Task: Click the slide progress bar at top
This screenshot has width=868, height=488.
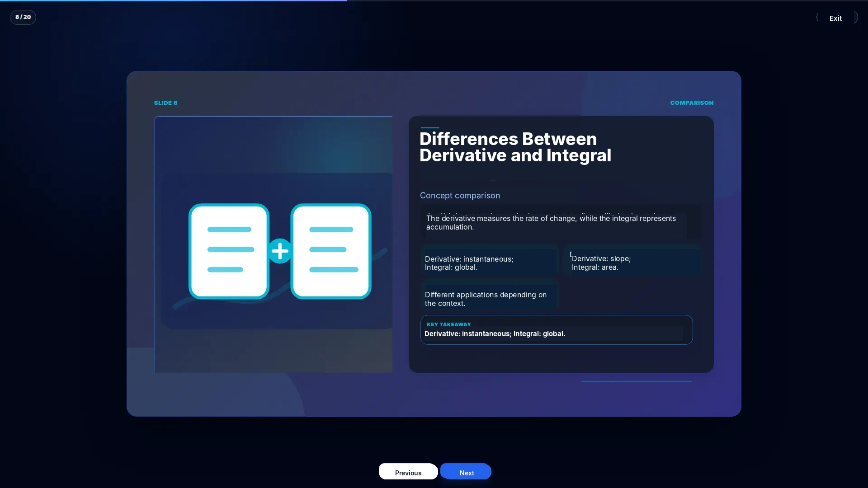Action: 434,1
